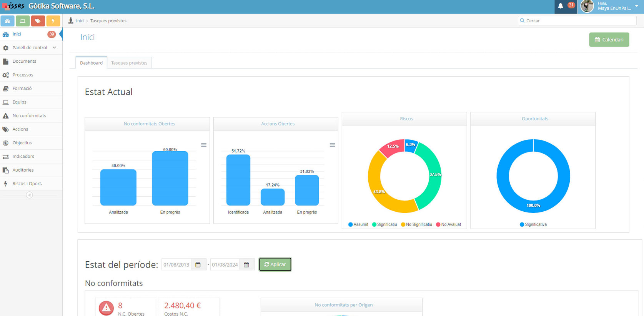Click the 39 badge next to Inici

(52, 34)
